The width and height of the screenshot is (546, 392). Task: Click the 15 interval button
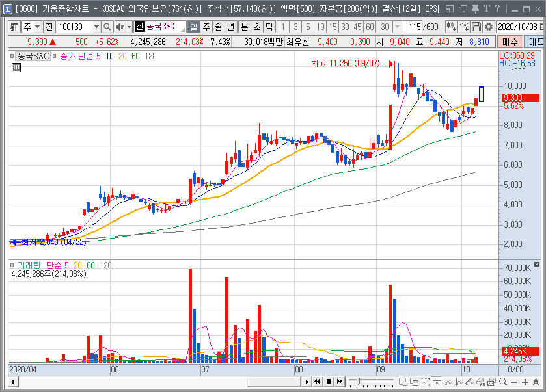[333, 27]
